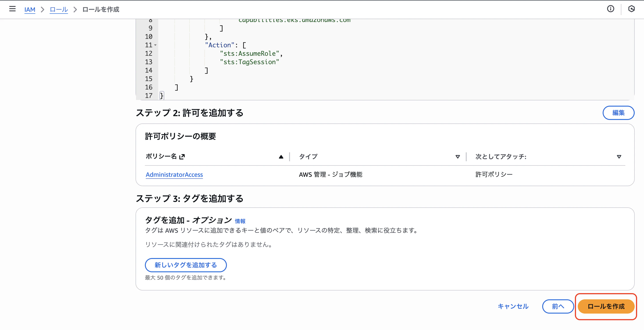Open the タイプ column filter dropdown
644x330 pixels.
tap(458, 157)
